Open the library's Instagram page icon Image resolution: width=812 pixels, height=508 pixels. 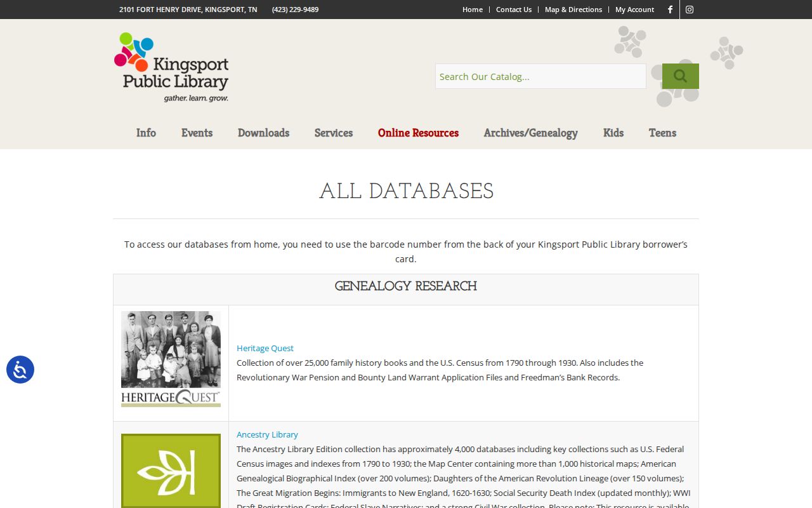[x=690, y=10]
